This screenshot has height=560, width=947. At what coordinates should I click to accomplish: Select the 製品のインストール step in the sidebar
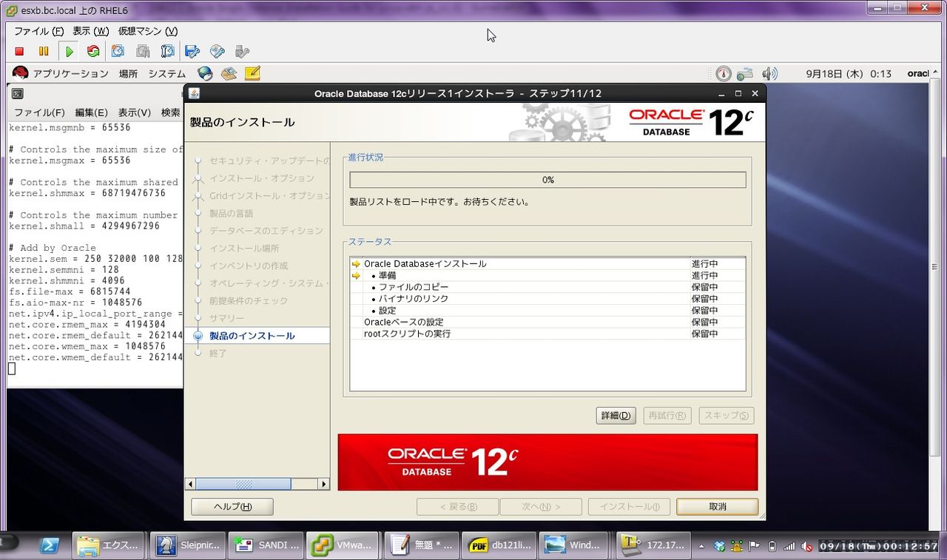point(252,336)
